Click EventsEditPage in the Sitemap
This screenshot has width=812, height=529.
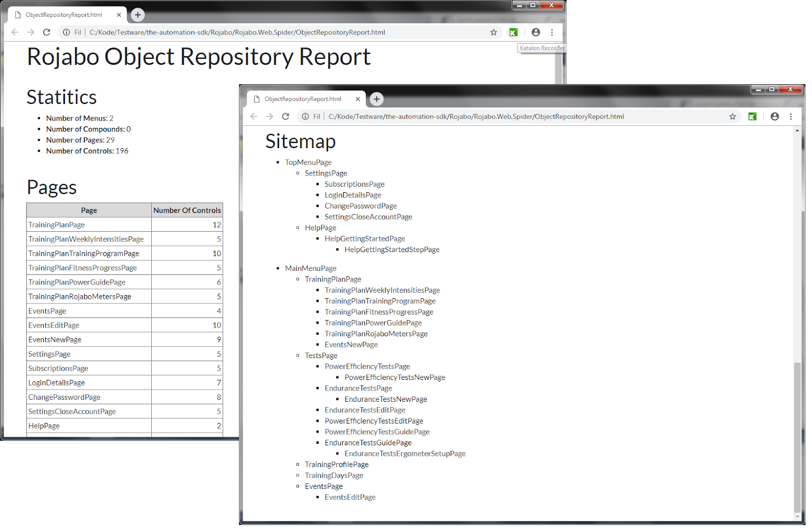point(350,497)
